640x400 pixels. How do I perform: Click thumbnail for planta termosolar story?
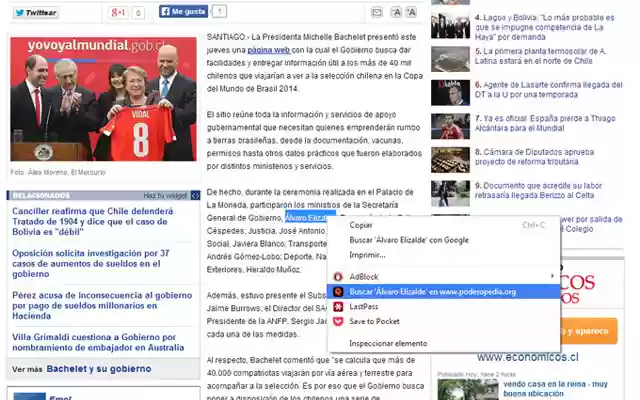tap(450, 59)
